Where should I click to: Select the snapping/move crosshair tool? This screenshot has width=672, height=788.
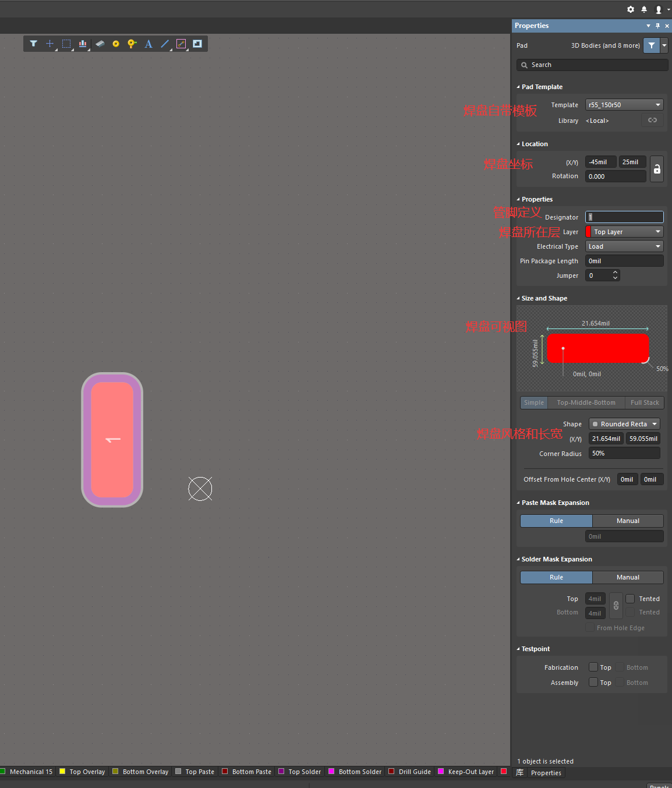coord(50,44)
